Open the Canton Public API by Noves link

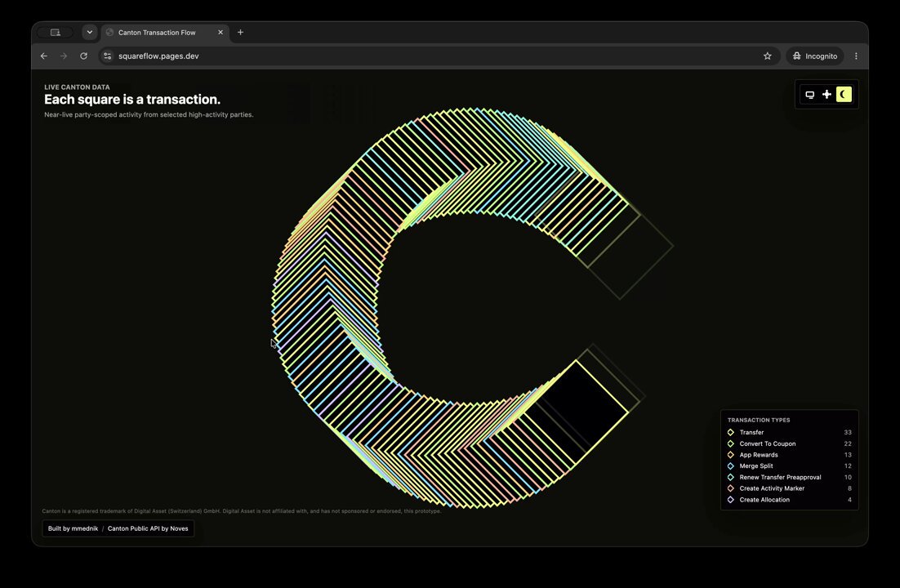point(148,529)
